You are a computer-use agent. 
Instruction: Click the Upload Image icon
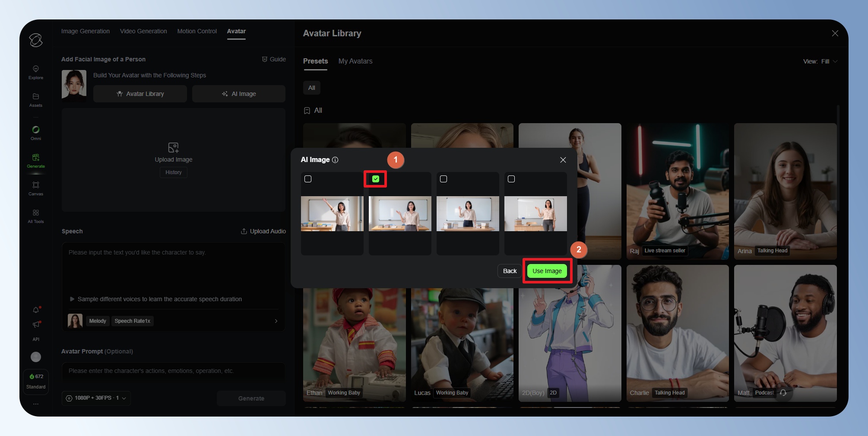click(173, 148)
